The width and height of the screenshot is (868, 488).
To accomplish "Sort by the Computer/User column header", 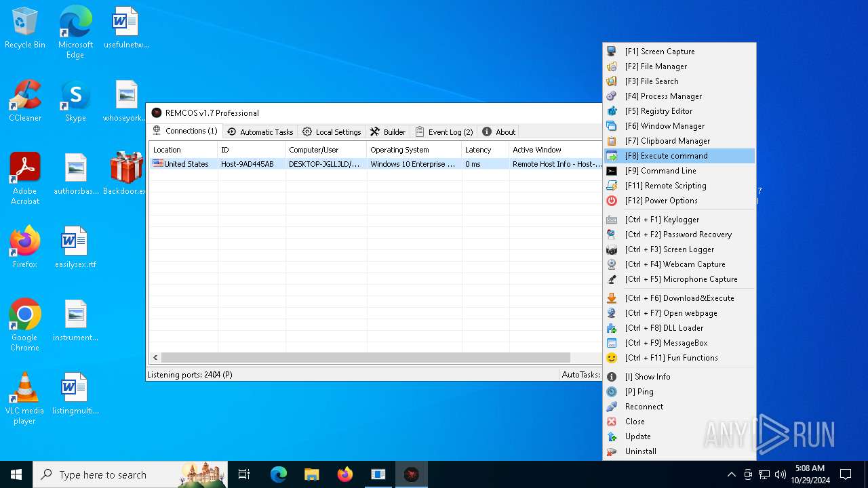I will tap(325, 150).
